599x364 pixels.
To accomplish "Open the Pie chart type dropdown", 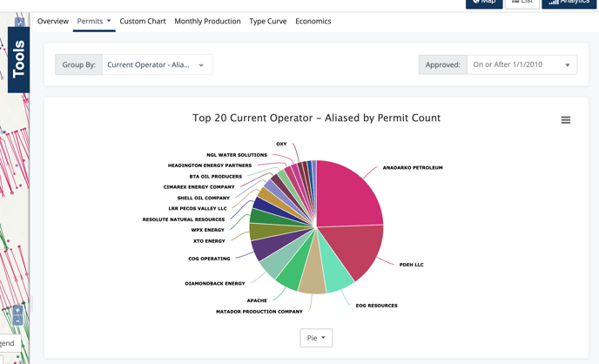I will pos(316,338).
